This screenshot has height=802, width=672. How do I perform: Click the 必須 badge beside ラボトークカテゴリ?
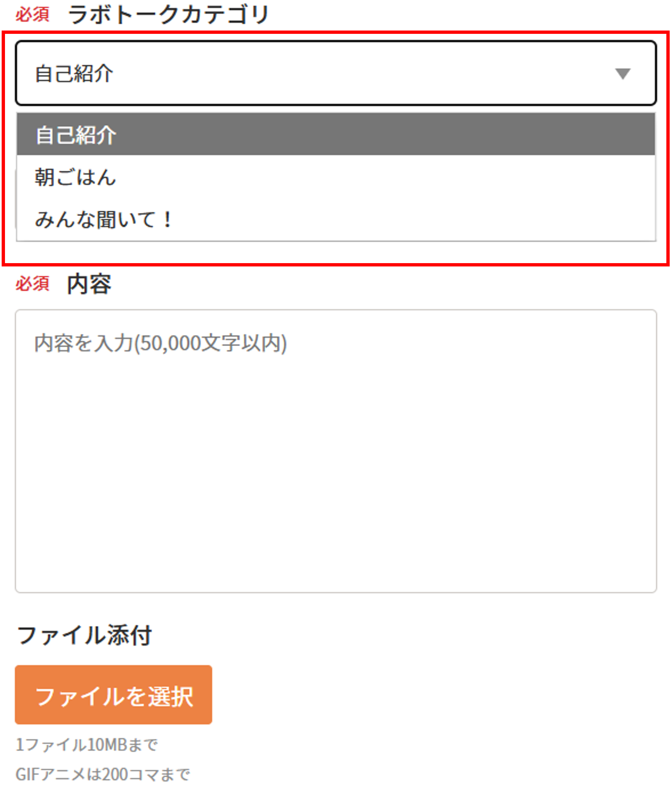(33, 15)
